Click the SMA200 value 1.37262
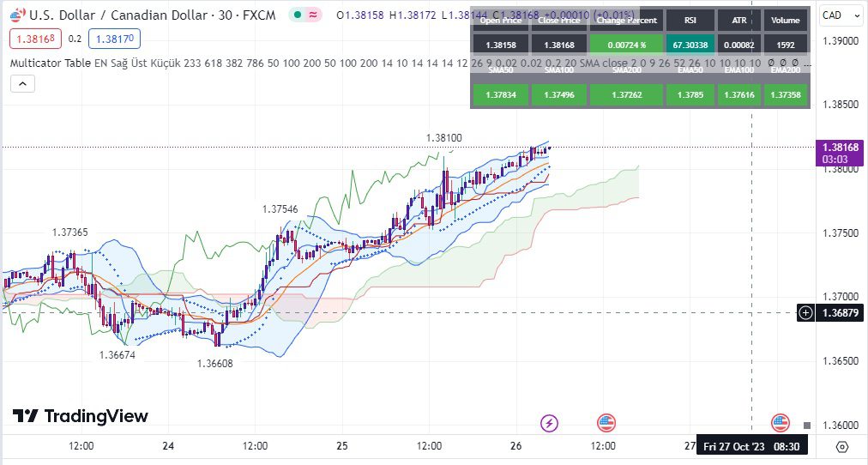Image resolution: width=868 pixels, height=465 pixels. 627,94
